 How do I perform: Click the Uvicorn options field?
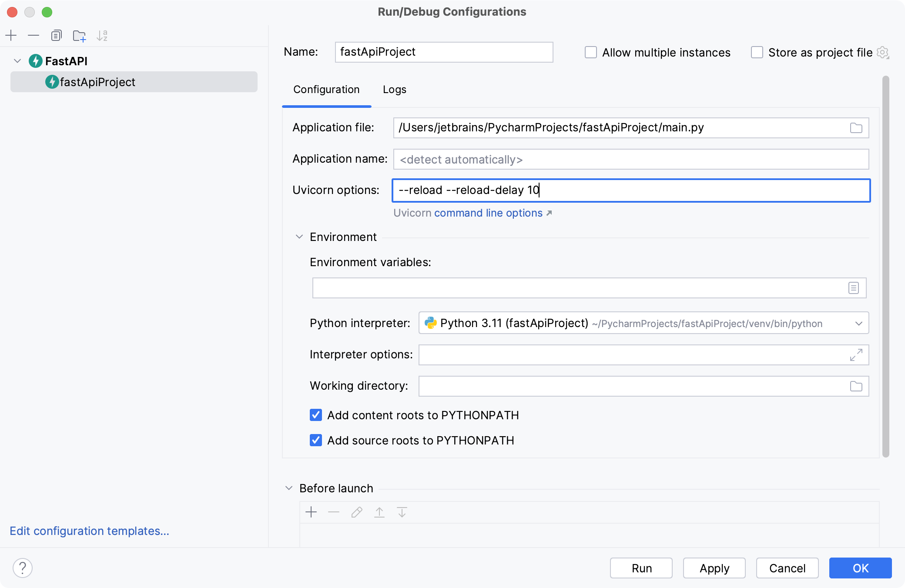(631, 190)
